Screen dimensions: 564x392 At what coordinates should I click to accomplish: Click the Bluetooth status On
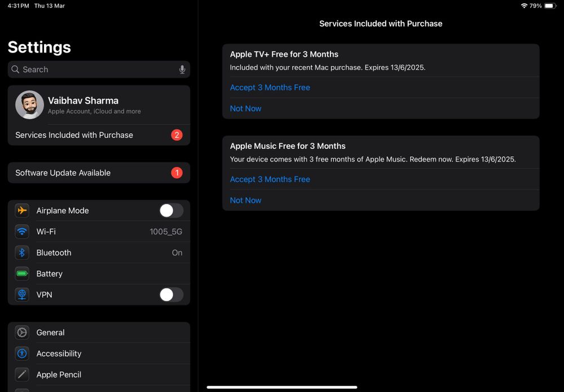[x=177, y=253]
